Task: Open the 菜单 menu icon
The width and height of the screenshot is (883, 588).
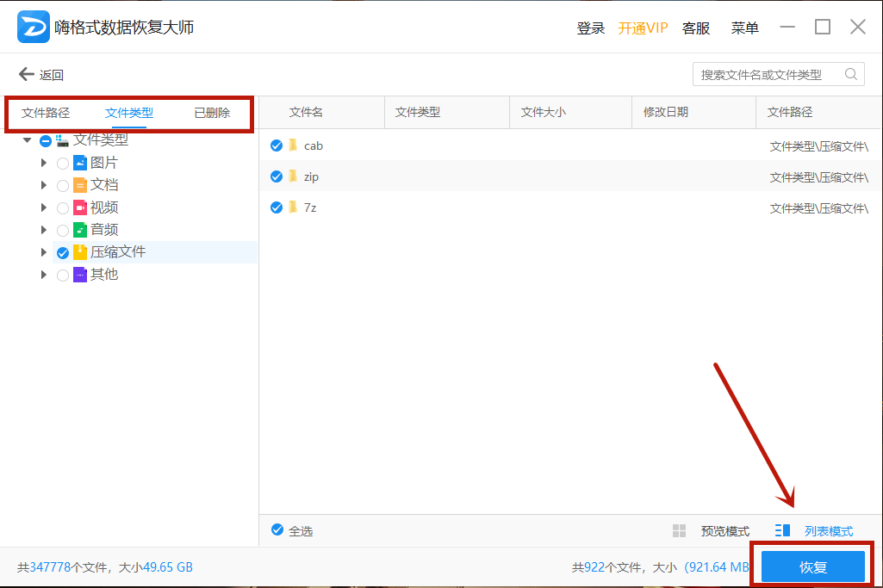Action: coord(744,27)
